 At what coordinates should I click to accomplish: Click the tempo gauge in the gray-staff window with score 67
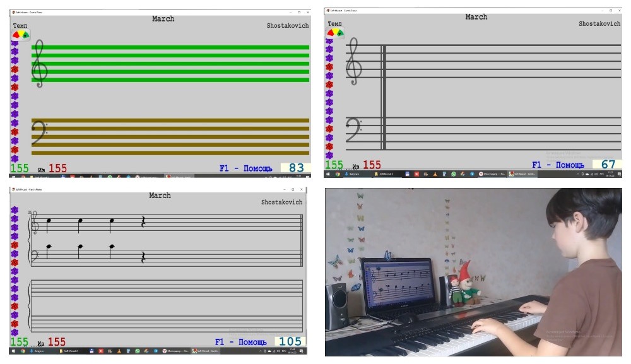(x=335, y=33)
